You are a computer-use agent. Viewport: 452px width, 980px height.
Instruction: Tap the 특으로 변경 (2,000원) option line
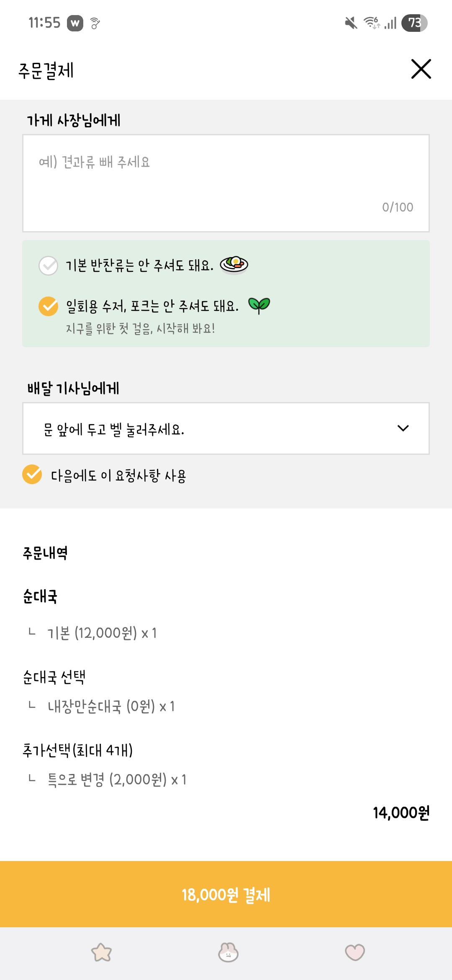pos(117,780)
